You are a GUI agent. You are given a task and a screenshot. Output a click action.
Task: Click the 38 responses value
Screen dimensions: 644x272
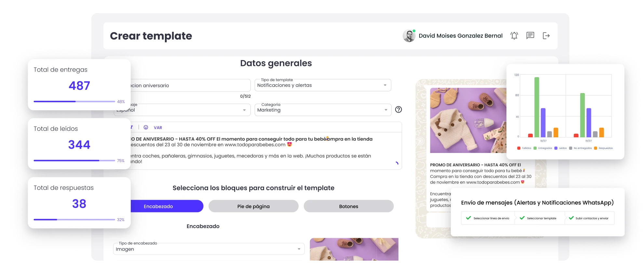79,204
